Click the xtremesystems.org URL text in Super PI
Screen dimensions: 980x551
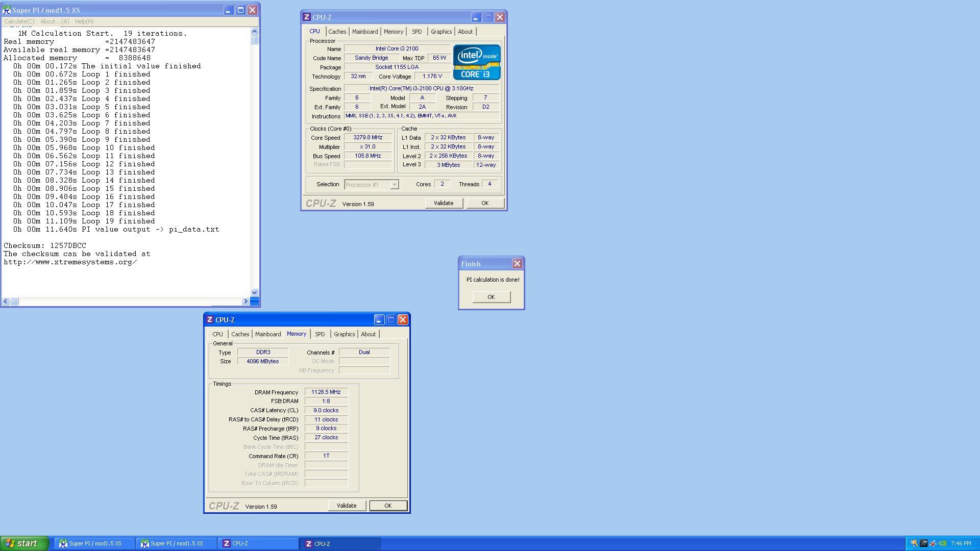pyautogui.click(x=70, y=262)
